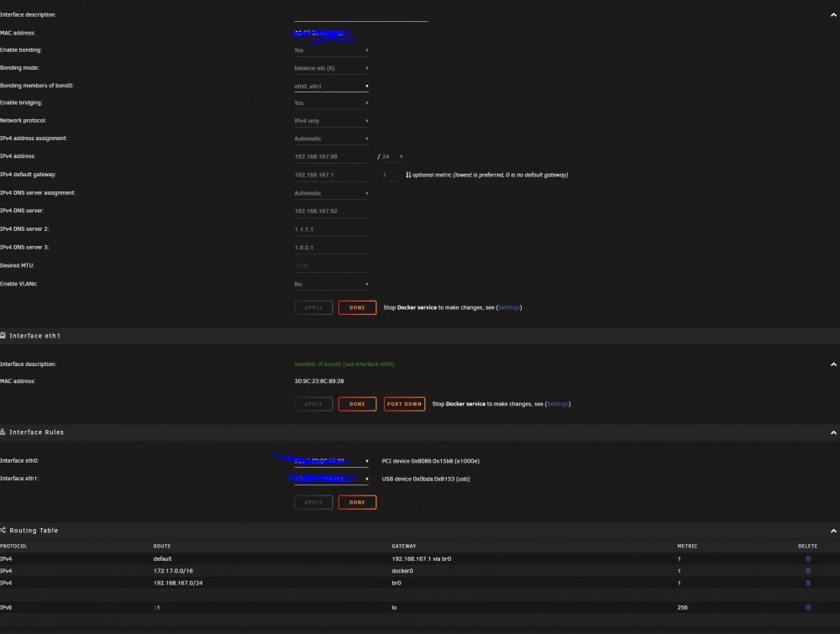Delete the IPv6 ::1 lo route

(808, 607)
